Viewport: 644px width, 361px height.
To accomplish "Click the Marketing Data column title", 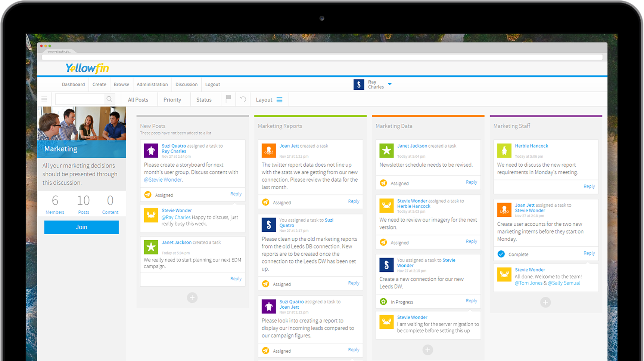I will pyautogui.click(x=394, y=126).
